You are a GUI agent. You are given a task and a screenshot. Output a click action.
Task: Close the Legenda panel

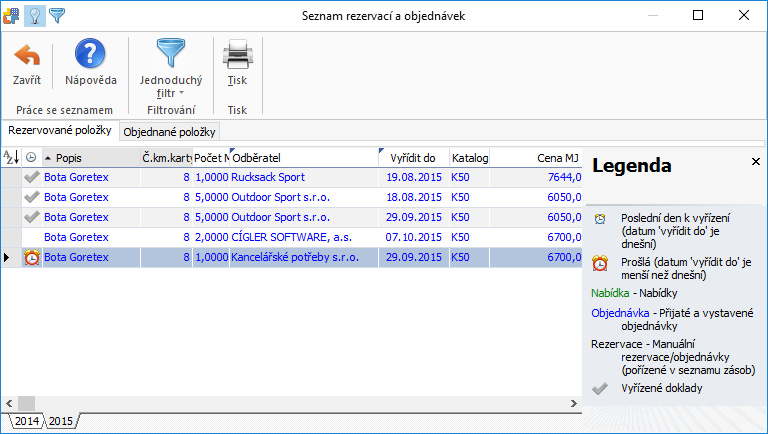tap(755, 161)
